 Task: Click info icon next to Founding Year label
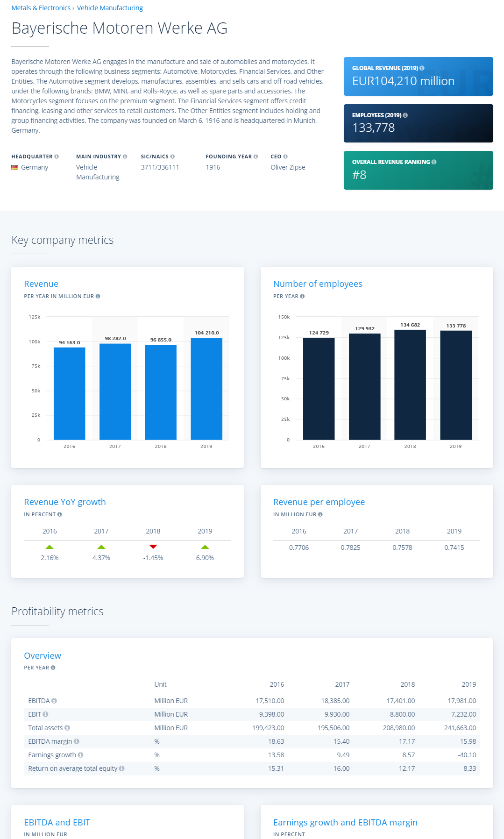tap(256, 156)
